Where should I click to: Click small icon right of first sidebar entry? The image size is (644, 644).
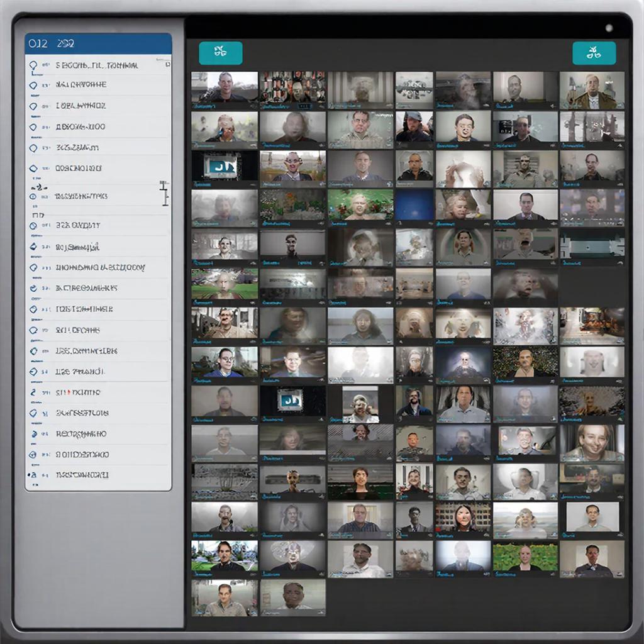(167, 64)
